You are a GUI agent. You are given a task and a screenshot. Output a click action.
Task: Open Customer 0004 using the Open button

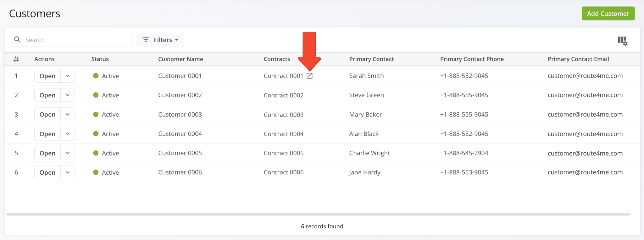(x=47, y=134)
